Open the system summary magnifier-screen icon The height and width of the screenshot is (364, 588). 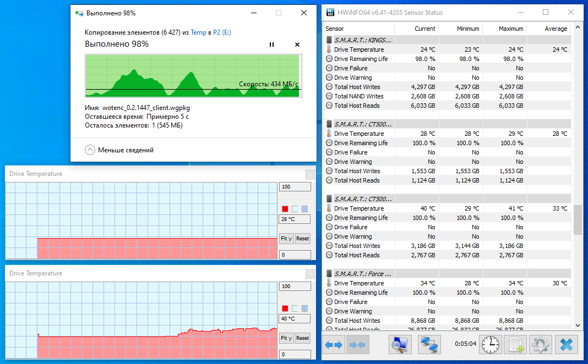[400, 345]
